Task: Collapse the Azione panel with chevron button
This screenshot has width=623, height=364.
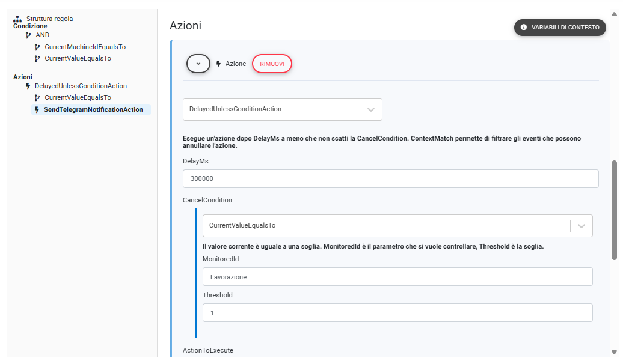Action: pyautogui.click(x=198, y=64)
